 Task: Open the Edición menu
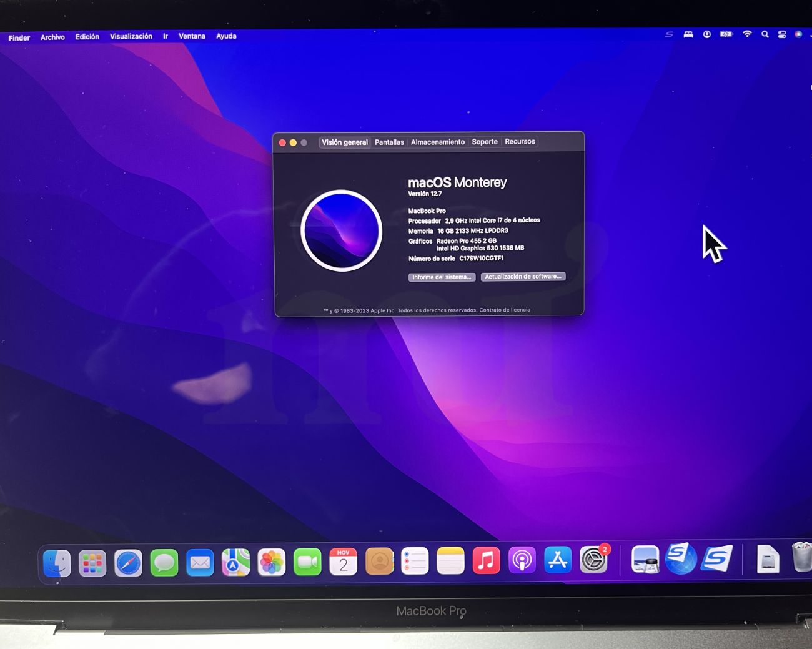click(x=87, y=37)
